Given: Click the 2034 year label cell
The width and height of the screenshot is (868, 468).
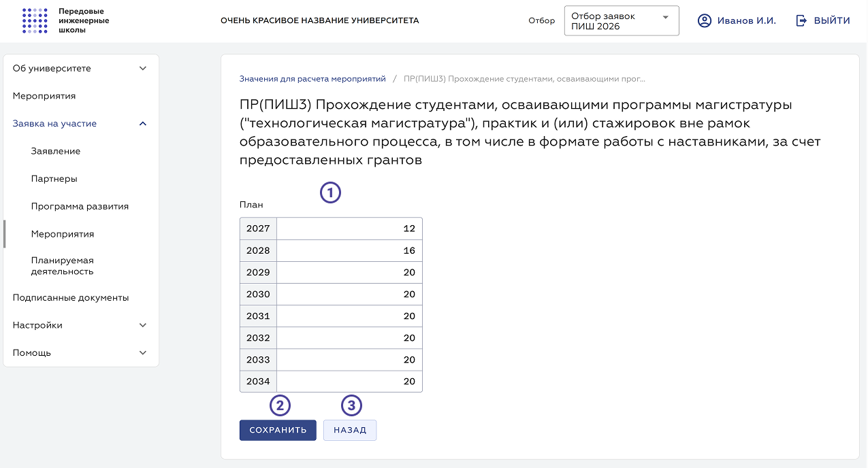Looking at the screenshot, I should 258,381.
